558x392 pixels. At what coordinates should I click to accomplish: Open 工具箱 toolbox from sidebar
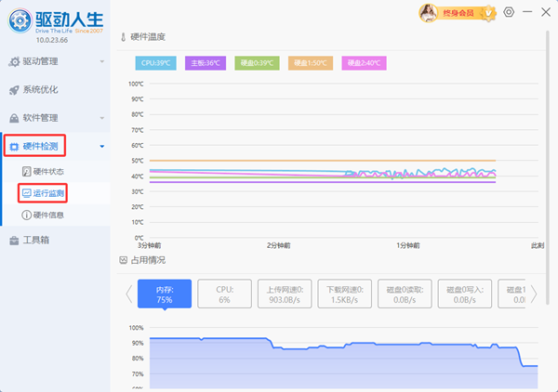(x=14, y=241)
